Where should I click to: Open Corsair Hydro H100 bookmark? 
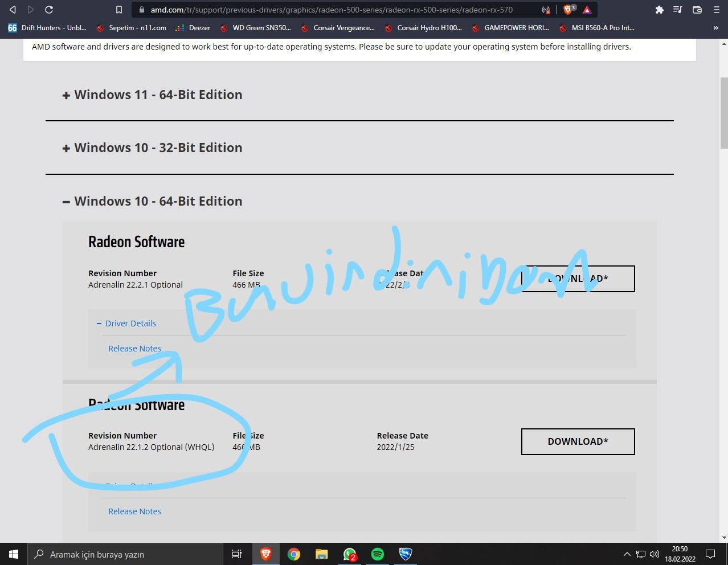tap(423, 27)
